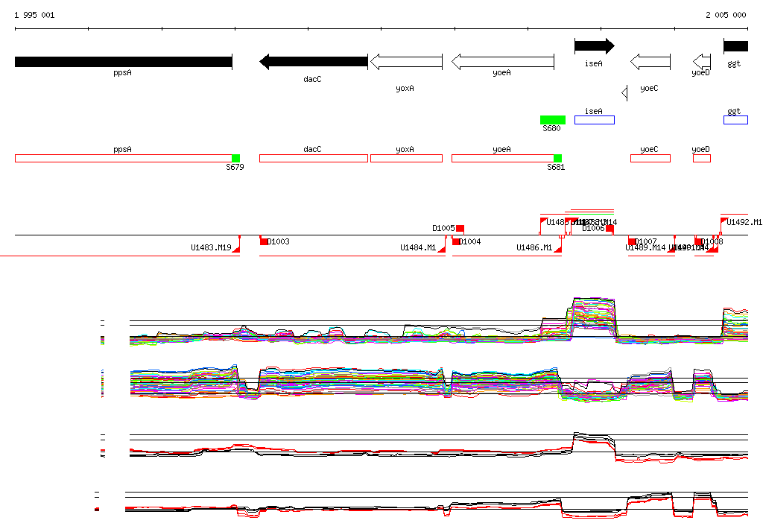Click ggt label under the black bar
Screen dimensions: 763x532
click(x=734, y=64)
